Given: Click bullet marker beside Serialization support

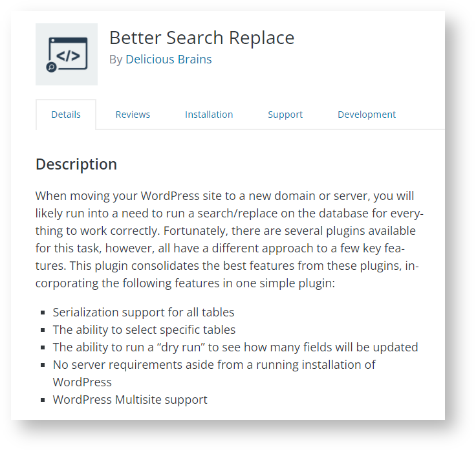Looking at the screenshot, I should pyautogui.click(x=43, y=313).
